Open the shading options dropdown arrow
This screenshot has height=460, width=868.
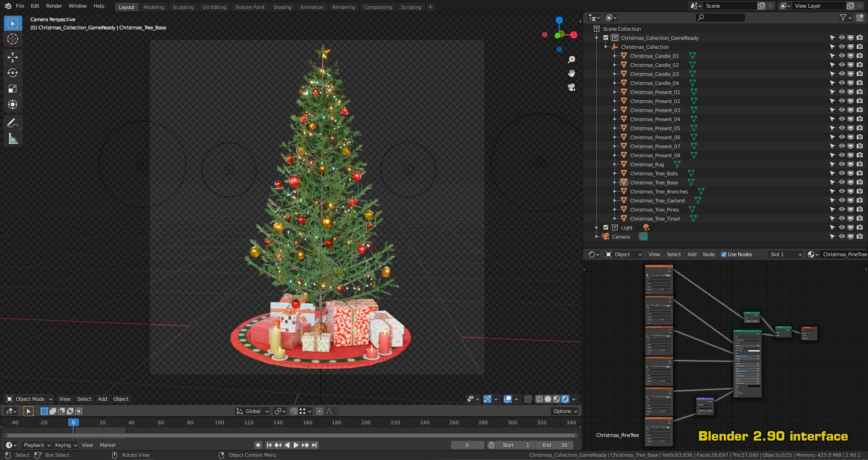tap(574, 399)
